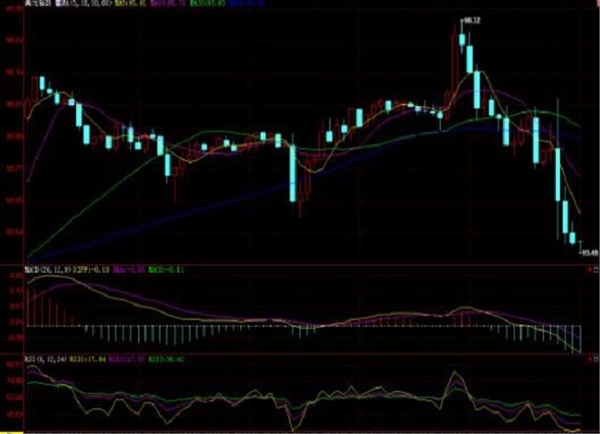Select the purple DEA value in MACD header
Viewport: 600px width, 434px height.
pyautogui.click(x=129, y=270)
